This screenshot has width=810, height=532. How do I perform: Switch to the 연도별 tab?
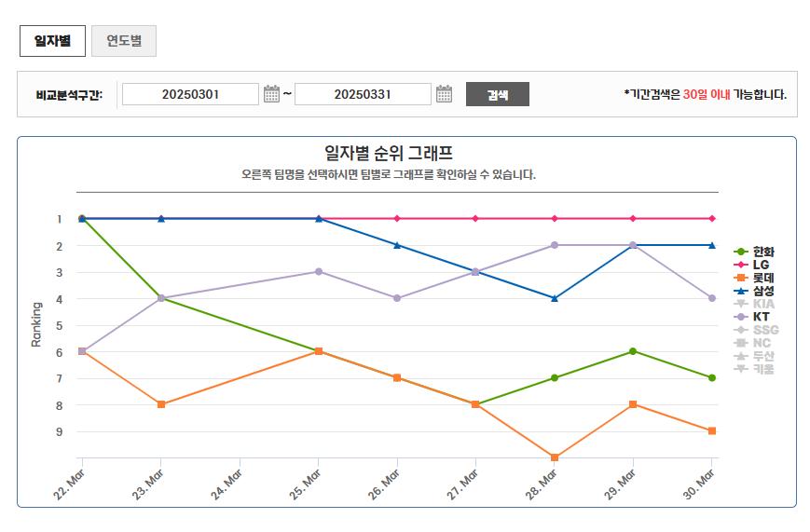tap(124, 41)
